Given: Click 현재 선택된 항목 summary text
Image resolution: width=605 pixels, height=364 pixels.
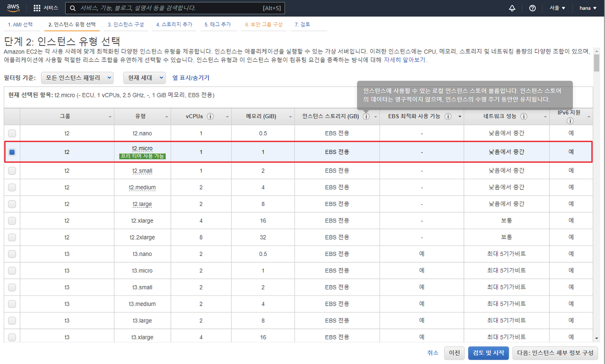Looking at the screenshot, I should pyautogui.click(x=112, y=95).
